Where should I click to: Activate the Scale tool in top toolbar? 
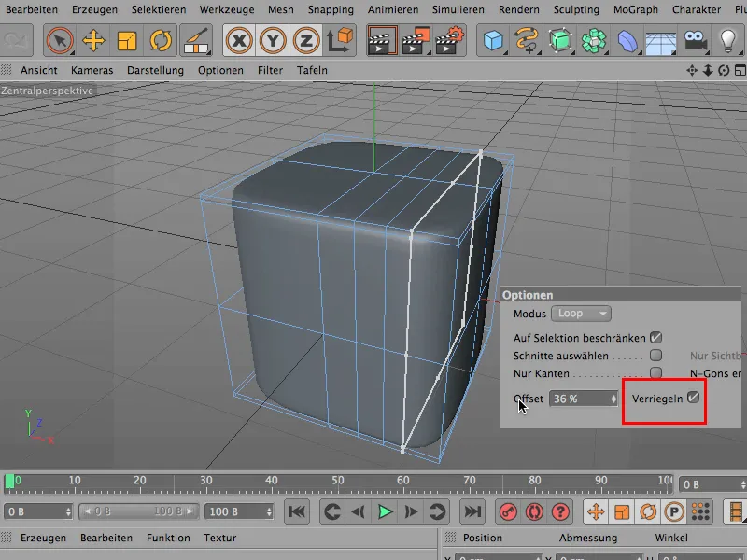[x=127, y=40]
